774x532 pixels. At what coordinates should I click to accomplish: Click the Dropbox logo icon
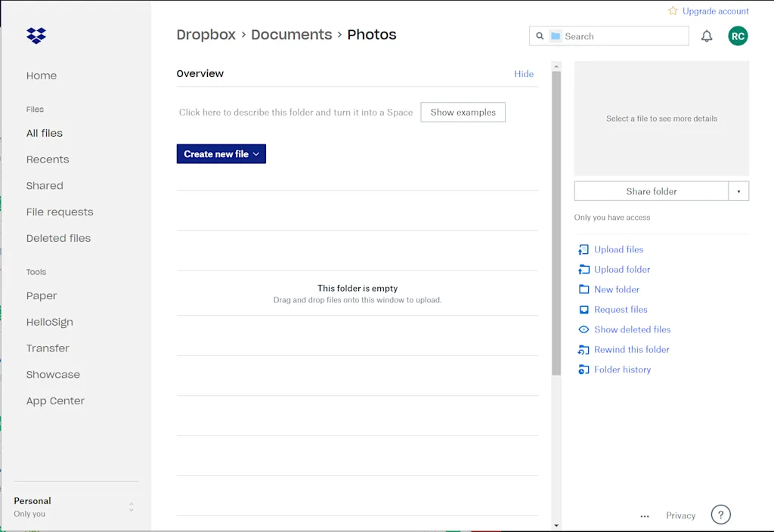(x=36, y=36)
